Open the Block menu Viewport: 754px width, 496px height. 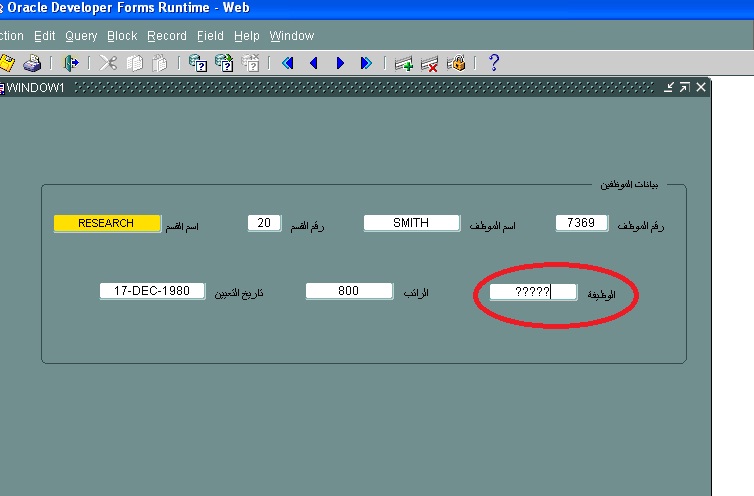click(x=122, y=36)
